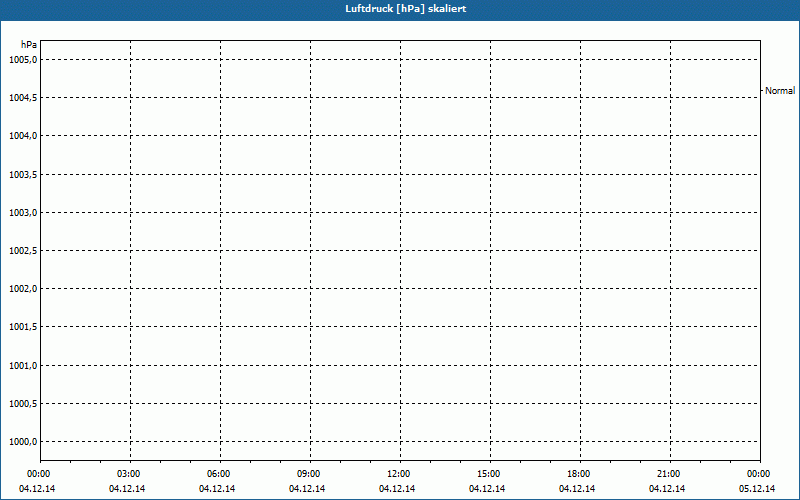This screenshot has height=500, width=800.
Task: Click the 1004,0 pressure axis value
Action: [x=23, y=136]
